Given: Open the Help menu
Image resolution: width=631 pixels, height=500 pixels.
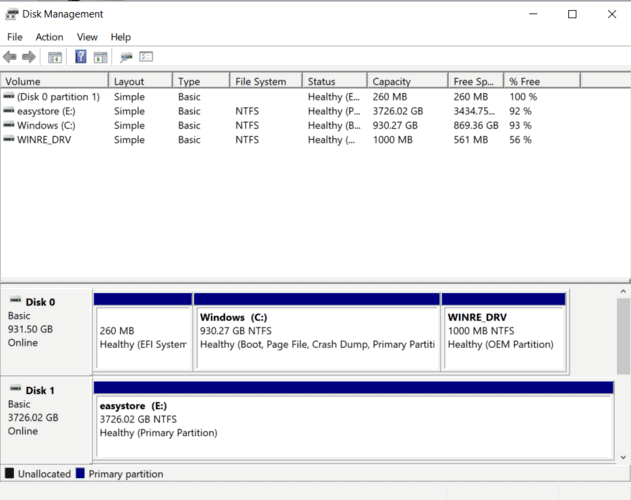Looking at the screenshot, I should 121,37.
